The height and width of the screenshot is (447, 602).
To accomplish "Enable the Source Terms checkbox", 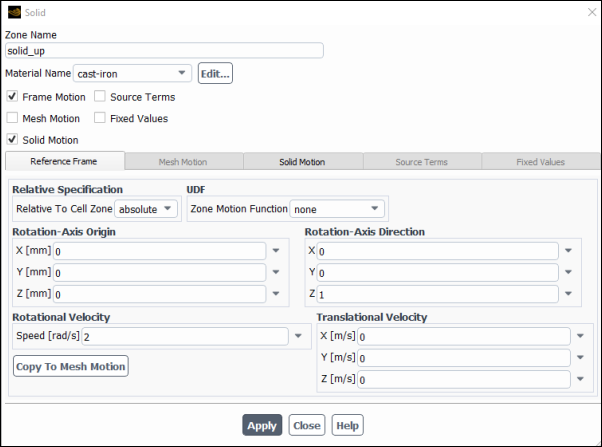I will tap(100, 96).
